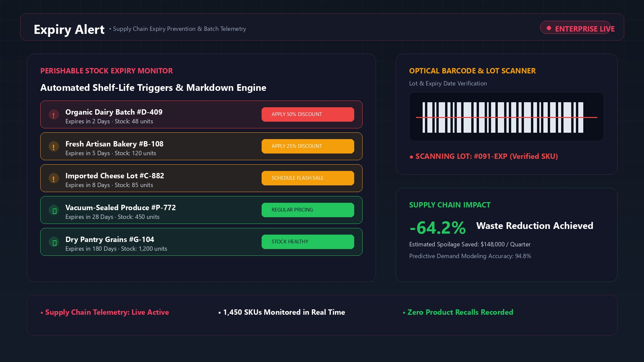This screenshot has height=362, width=644.
Task: Apply 25% discount to Fresh Artisan Bakery
Action: tap(308, 146)
